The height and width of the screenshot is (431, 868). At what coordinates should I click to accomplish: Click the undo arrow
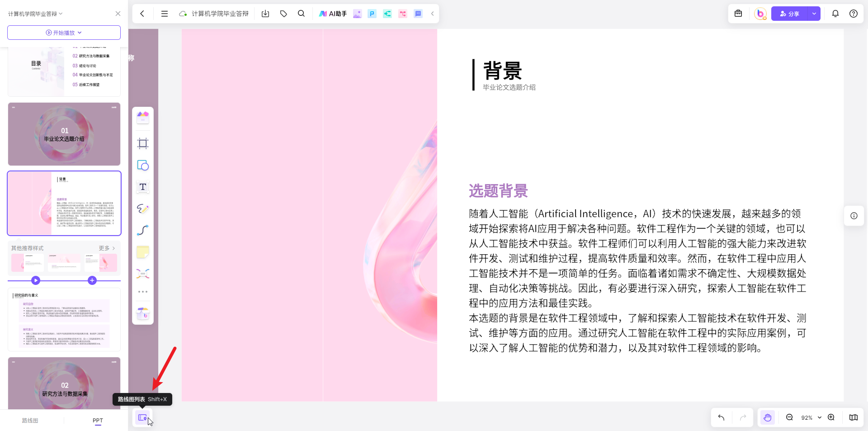(x=721, y=417)
